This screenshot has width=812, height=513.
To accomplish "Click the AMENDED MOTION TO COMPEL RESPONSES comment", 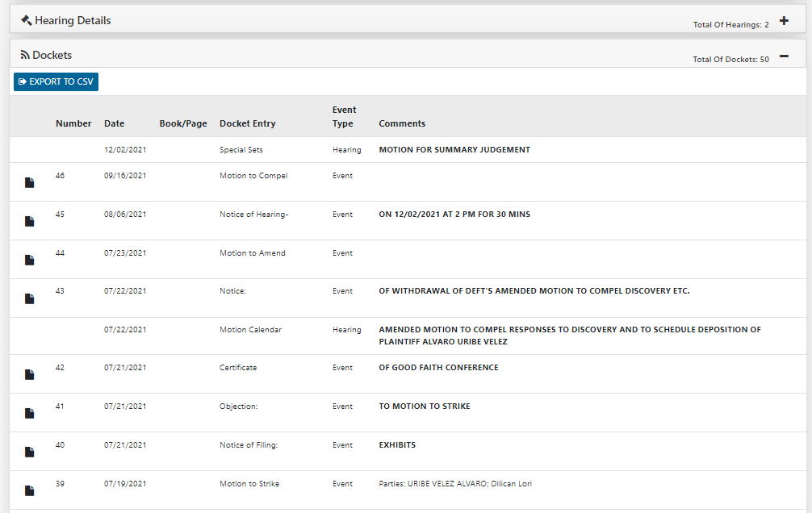I will pos(570,336).
